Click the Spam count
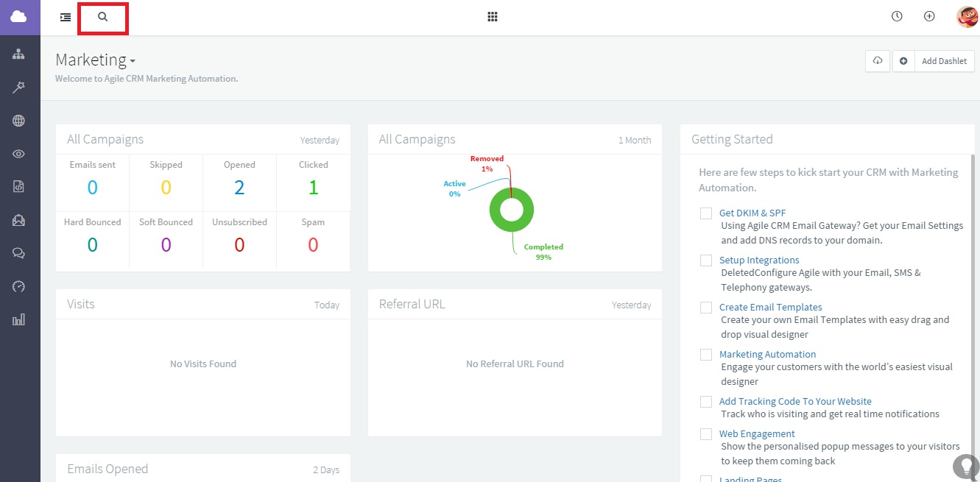Image resolution: width=980 pixels, height=482 pixels. (313, 245)
